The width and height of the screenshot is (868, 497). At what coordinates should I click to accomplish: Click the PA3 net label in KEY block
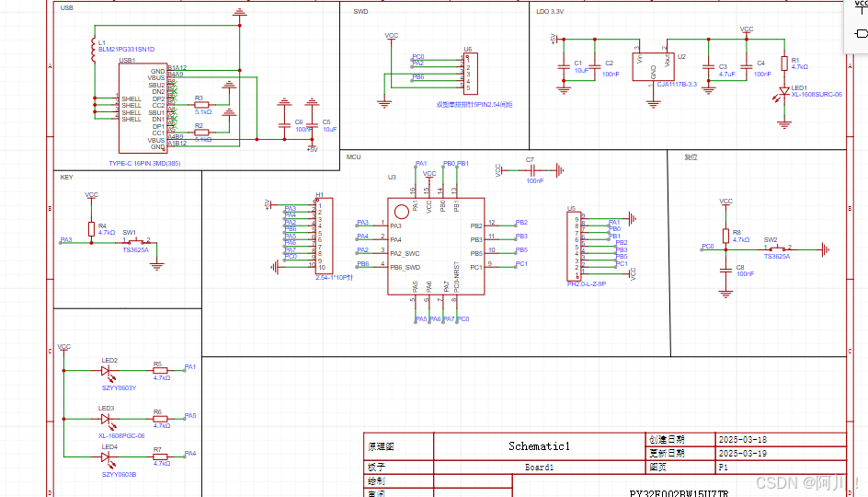point(66,240)
